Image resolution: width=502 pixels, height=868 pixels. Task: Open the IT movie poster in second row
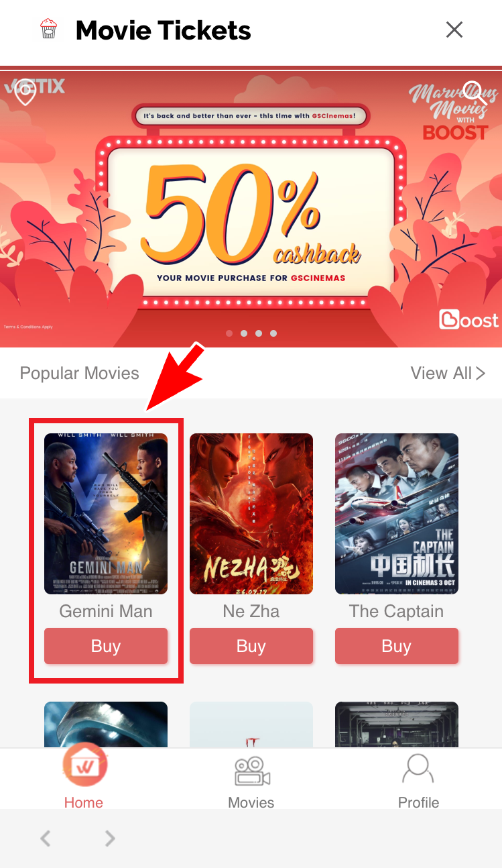(x=251, y=724)
